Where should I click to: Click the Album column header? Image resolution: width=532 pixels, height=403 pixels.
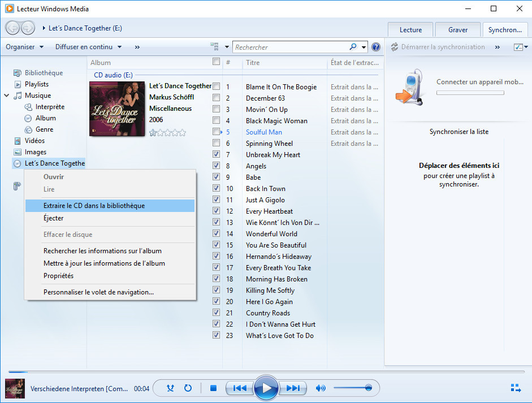pos(149,62)
